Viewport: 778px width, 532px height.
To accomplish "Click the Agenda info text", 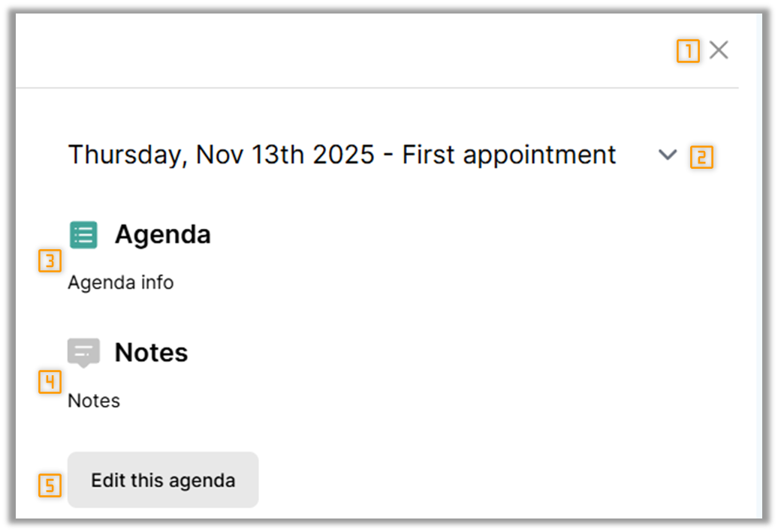I will [x=120, y=283].
